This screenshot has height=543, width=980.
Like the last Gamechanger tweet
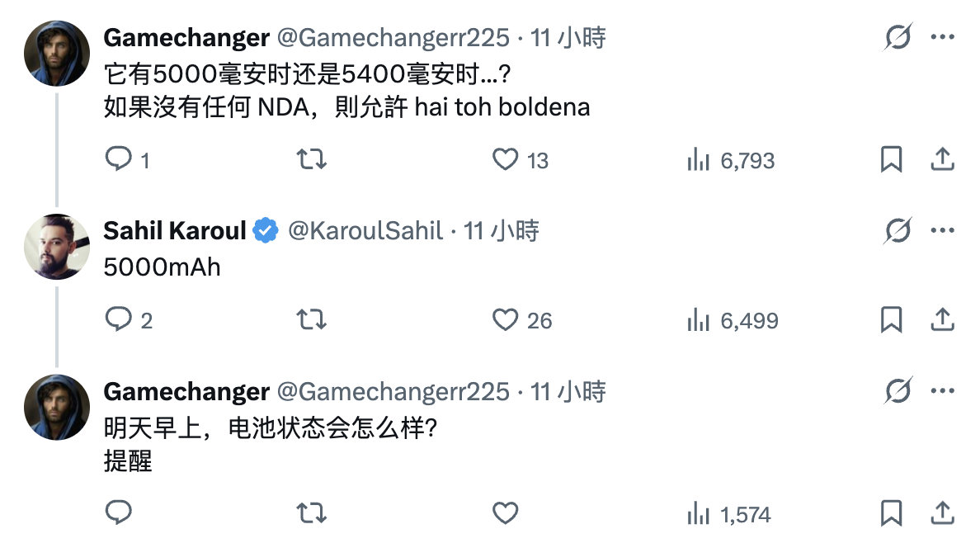[505, 513]
